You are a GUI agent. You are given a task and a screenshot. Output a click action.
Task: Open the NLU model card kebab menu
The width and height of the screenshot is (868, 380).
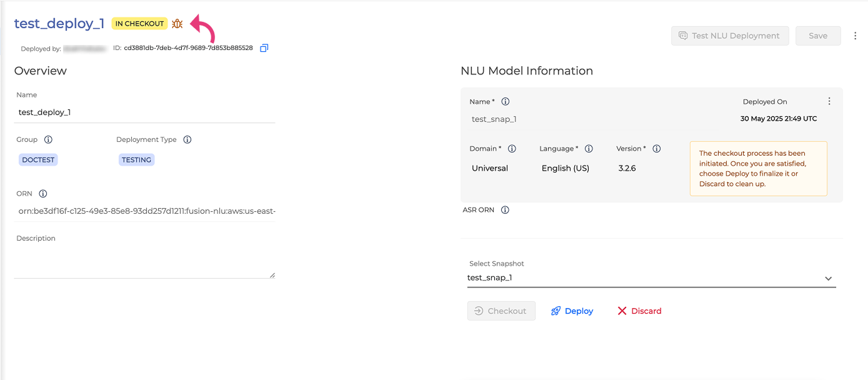(829, 101)
